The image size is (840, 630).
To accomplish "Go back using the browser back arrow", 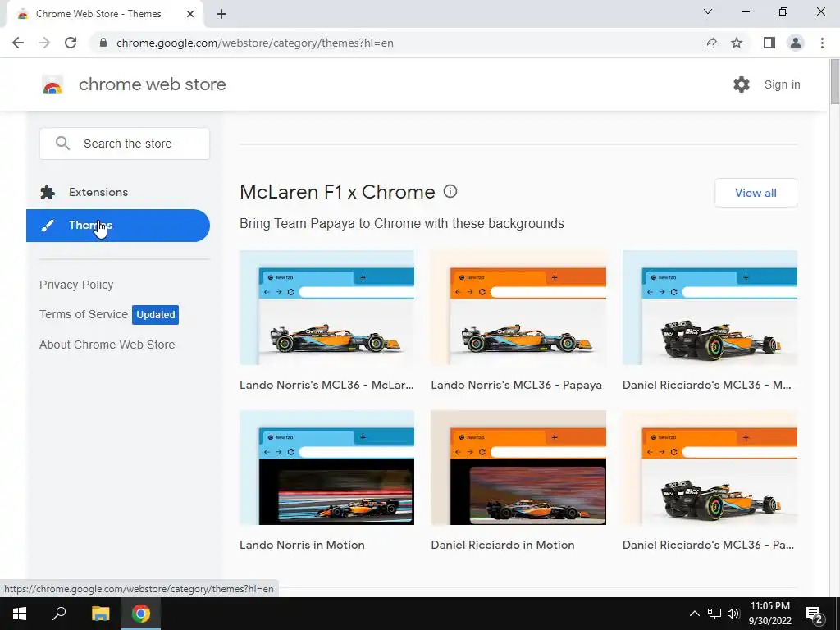I will coord(18,43).
